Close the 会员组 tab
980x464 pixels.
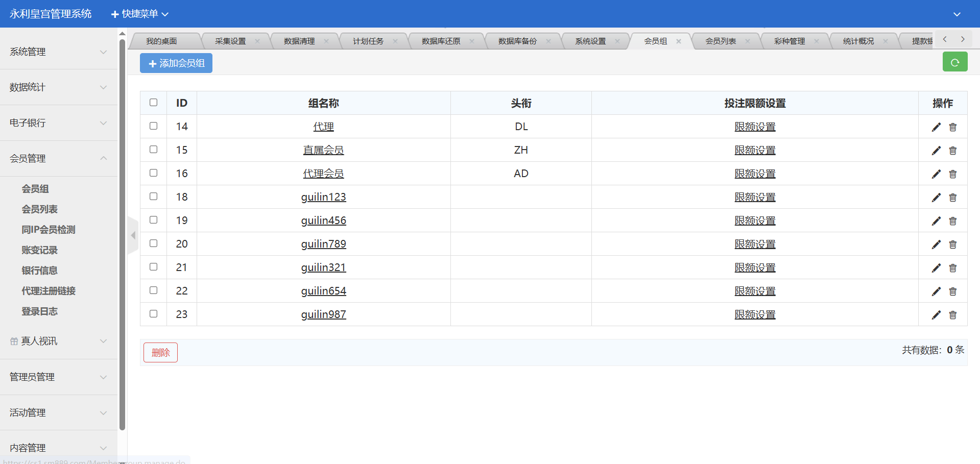click(x=678, y=41)
